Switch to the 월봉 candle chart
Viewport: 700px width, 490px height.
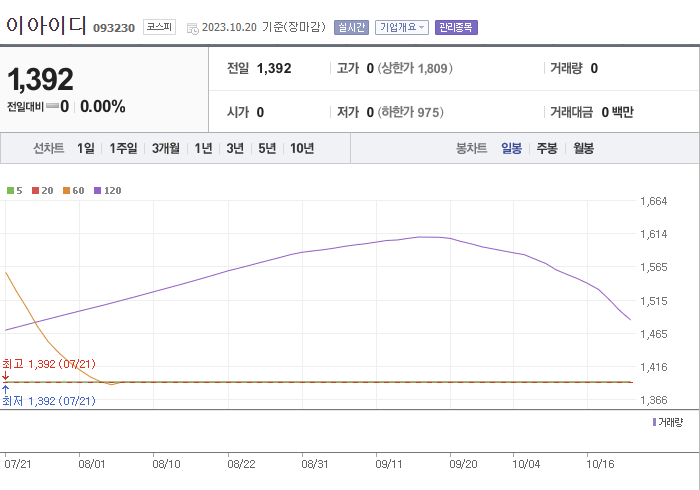[x=583, y=148]
